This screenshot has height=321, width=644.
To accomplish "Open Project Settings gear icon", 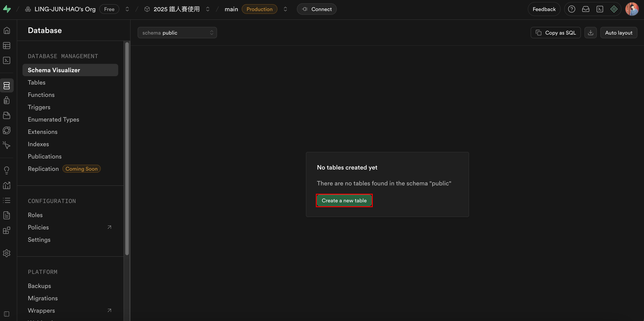I will (x=7, y=253).
